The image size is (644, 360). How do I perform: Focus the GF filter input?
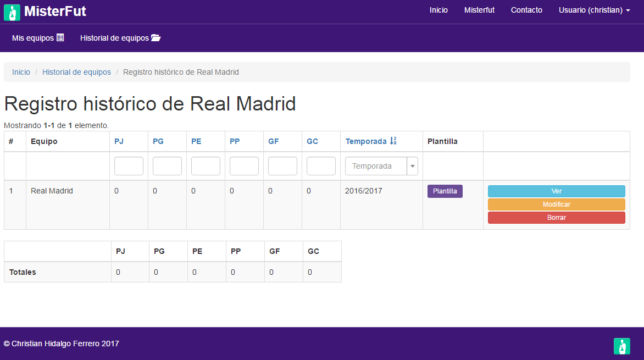282,166
